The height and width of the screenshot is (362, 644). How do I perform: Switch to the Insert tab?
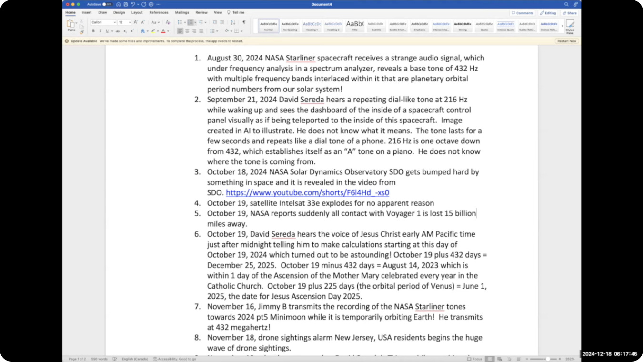[x=87, y=12]
